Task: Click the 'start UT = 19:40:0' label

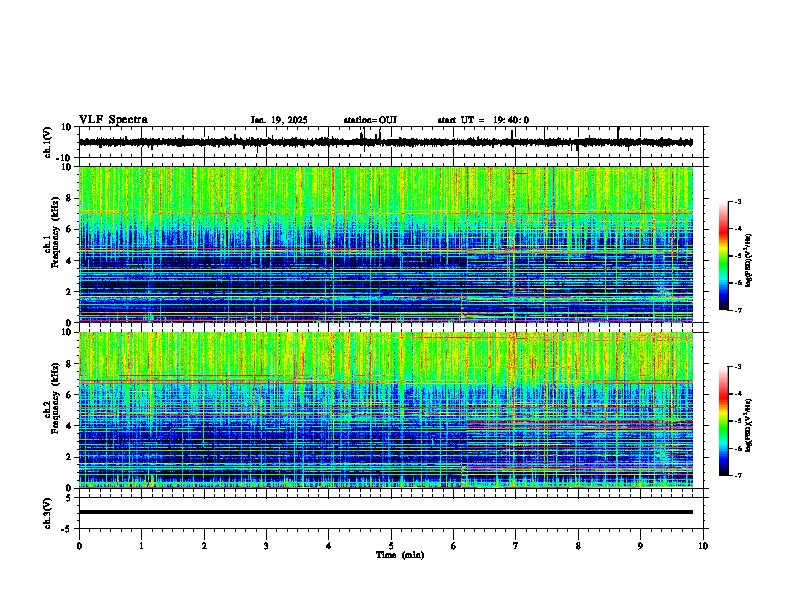Action: point(483,120)
